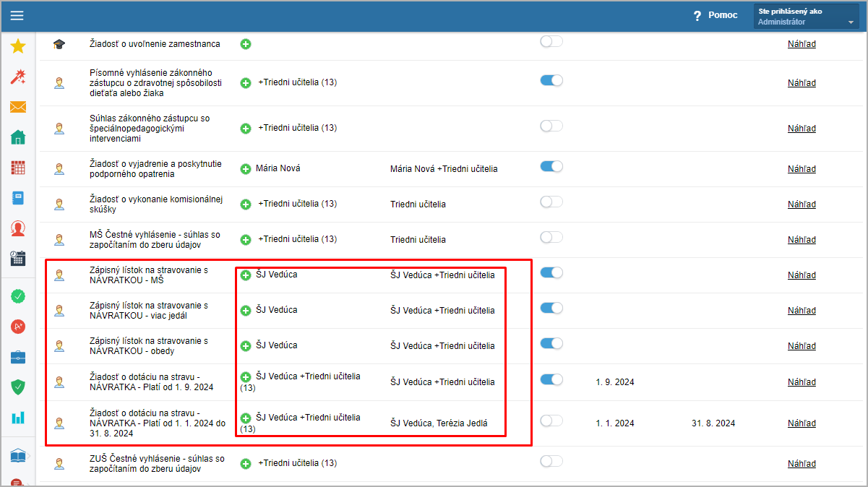Turn off toggle for Žiadosť o dotáciu od 1. 9. 2024

click(551, 379)
